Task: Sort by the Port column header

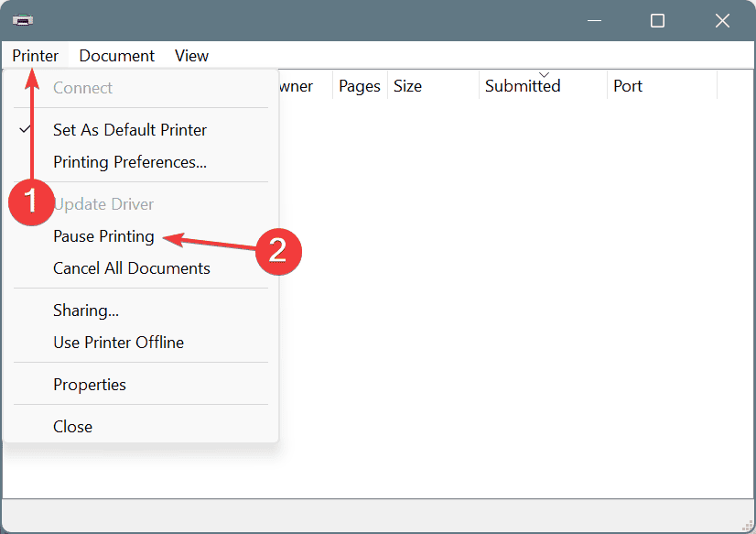Action: 663,86
